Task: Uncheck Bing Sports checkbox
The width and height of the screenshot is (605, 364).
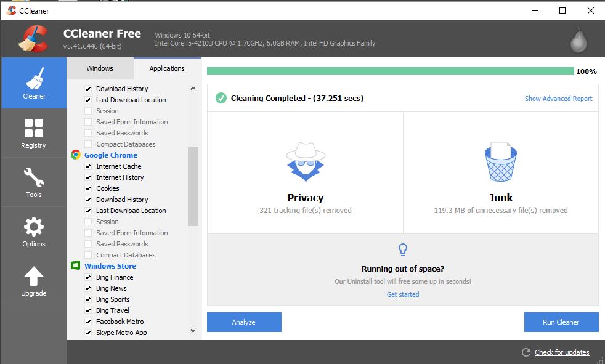Action: [88, 299]
